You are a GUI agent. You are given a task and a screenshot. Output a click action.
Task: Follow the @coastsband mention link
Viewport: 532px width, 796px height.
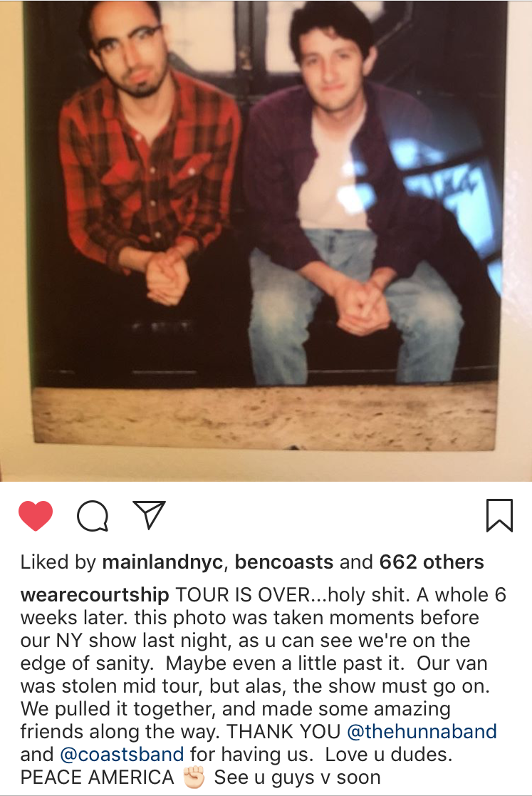(122, 755)
